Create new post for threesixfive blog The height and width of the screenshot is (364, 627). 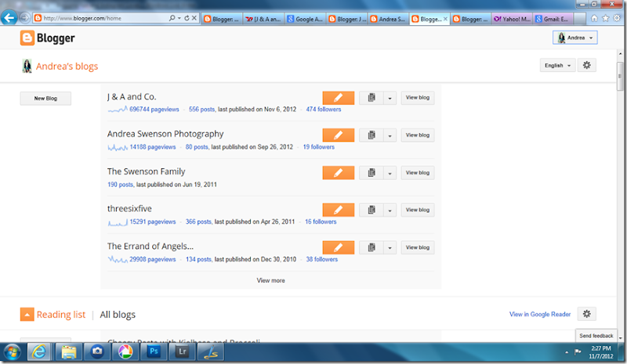coord(339,210)
